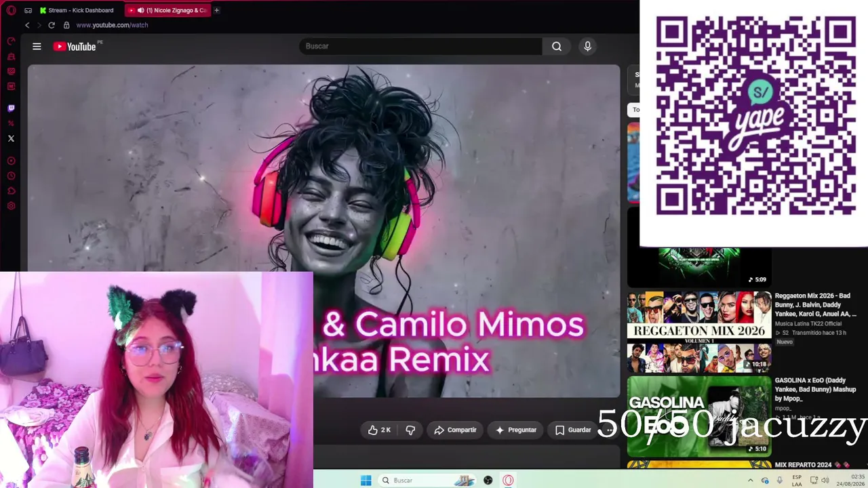
Task: Open GX Control speedometer in sidebar
Action: pyautogui.click(x=11, y=41)
